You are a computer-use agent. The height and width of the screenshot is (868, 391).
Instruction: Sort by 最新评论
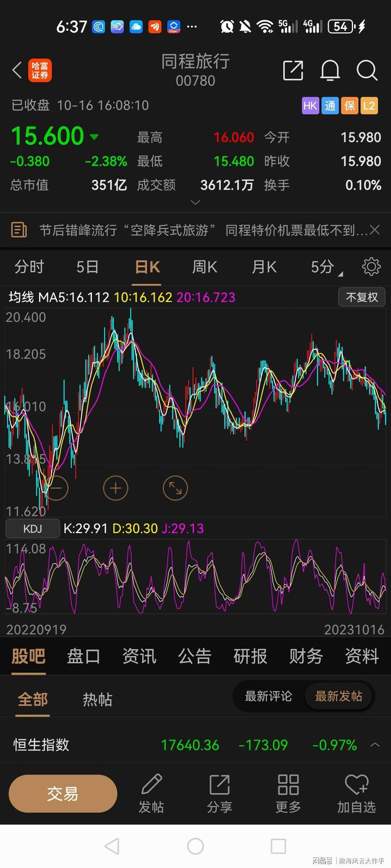pyautogui.click(x=268, y=696)
